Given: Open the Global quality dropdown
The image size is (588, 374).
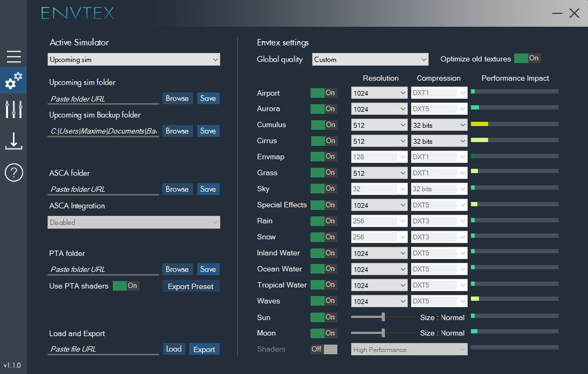Looking at the screenshot, I should click(370, 59).
